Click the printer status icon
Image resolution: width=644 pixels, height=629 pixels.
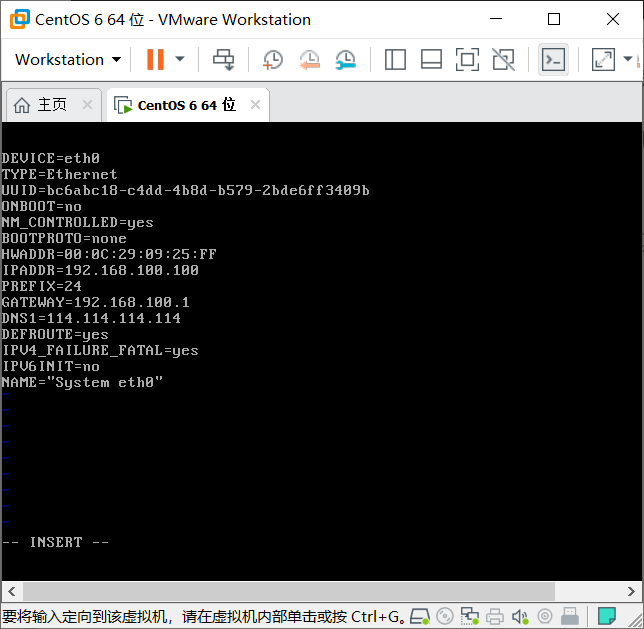click(x=495, y=616)
